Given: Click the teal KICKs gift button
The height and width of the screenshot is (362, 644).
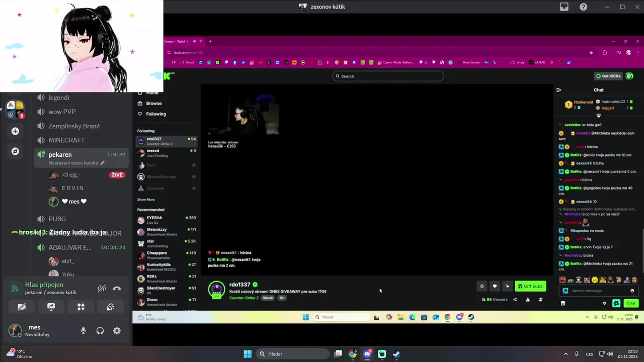Looking at the screenshot, I should pos(616,303).
